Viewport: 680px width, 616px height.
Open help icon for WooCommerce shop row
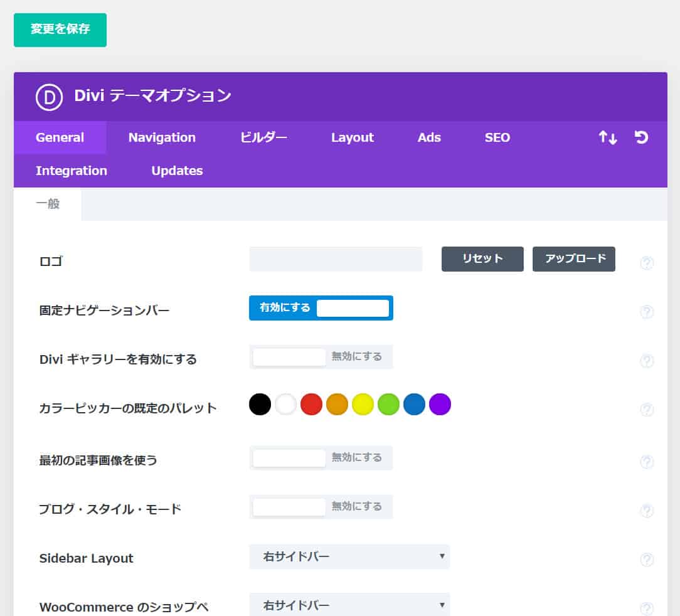click(x=647, y=608)
